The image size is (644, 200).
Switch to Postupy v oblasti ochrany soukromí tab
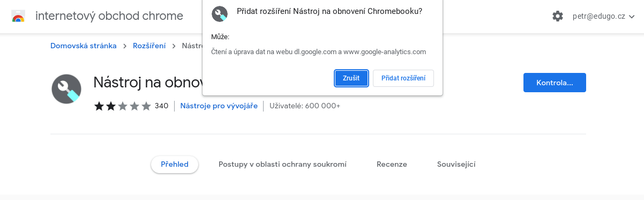pyautogui.click(x=282, y=165)
